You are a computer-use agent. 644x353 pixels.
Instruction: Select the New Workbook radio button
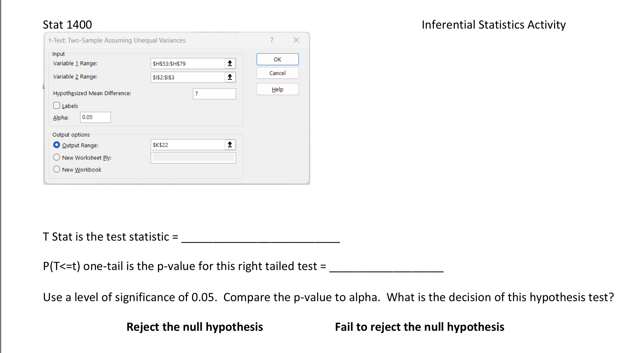tap(56, 169)
